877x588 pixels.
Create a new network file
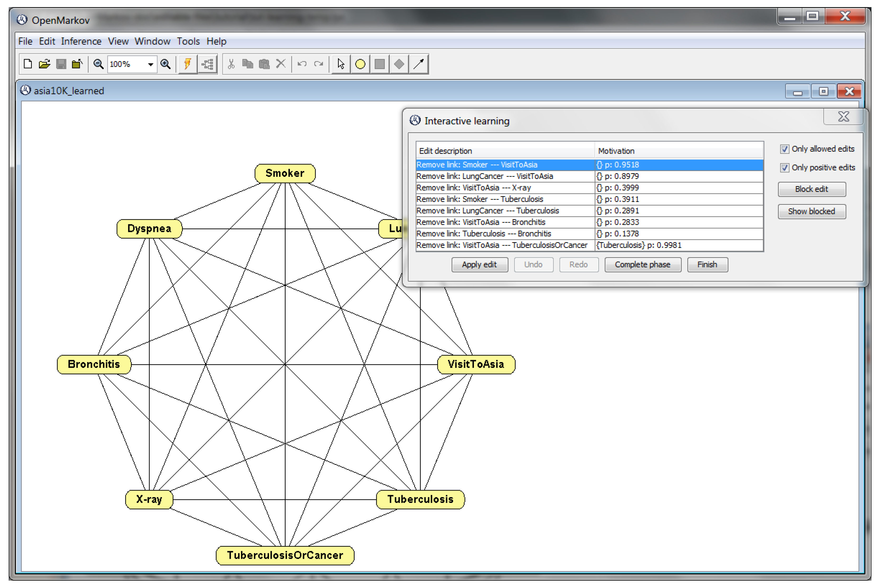27,64
